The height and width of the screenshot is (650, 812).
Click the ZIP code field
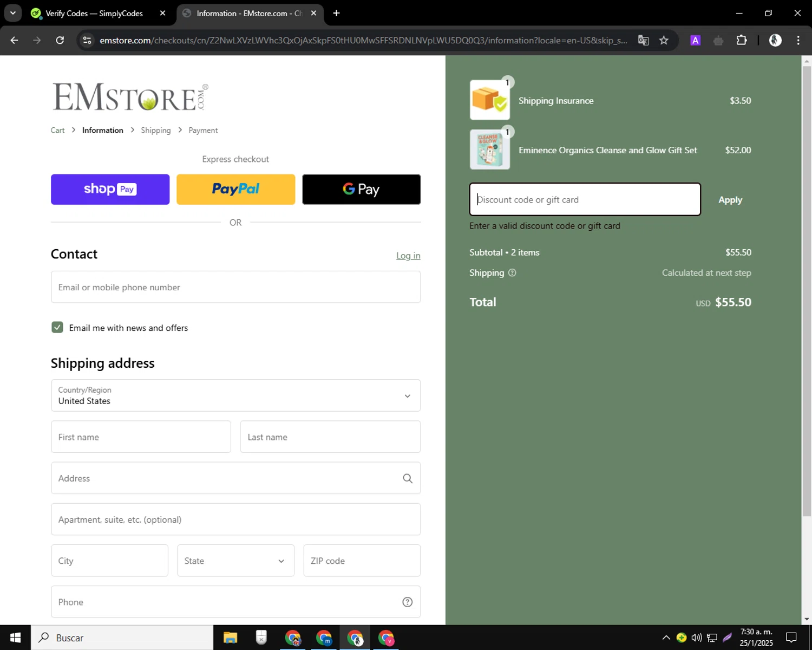[362, 561]
